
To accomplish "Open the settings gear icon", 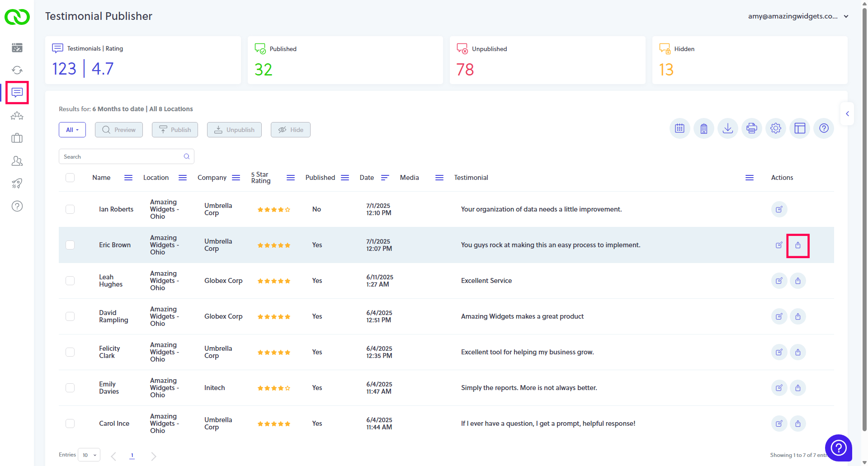I will [x=775, y=129].
